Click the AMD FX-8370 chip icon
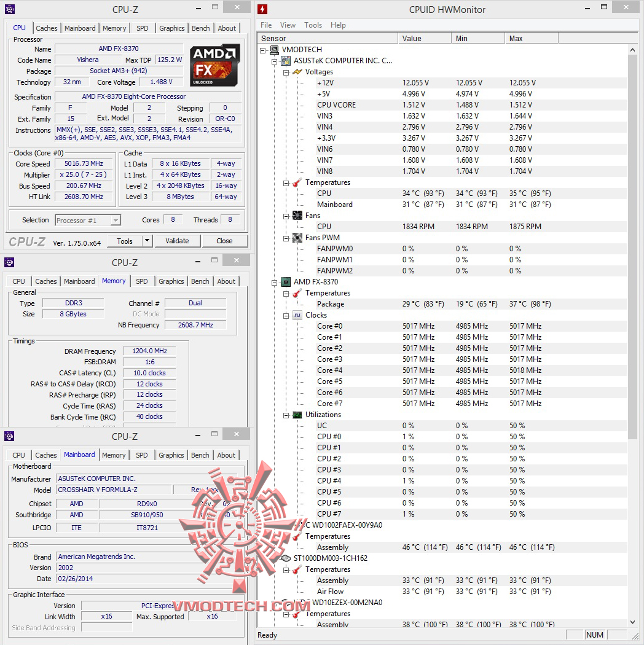Viewport: 644px width, 645px height. click(x=286, y=282)
